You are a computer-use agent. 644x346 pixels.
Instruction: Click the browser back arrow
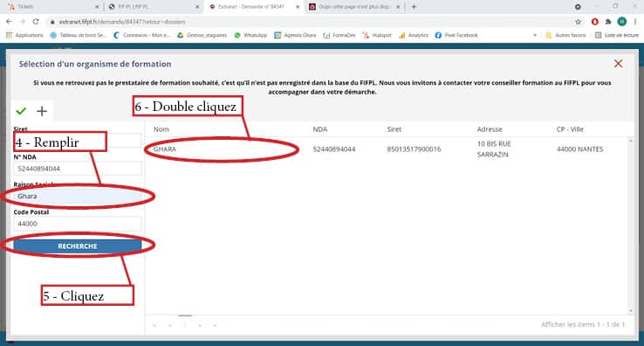(9, 21)
